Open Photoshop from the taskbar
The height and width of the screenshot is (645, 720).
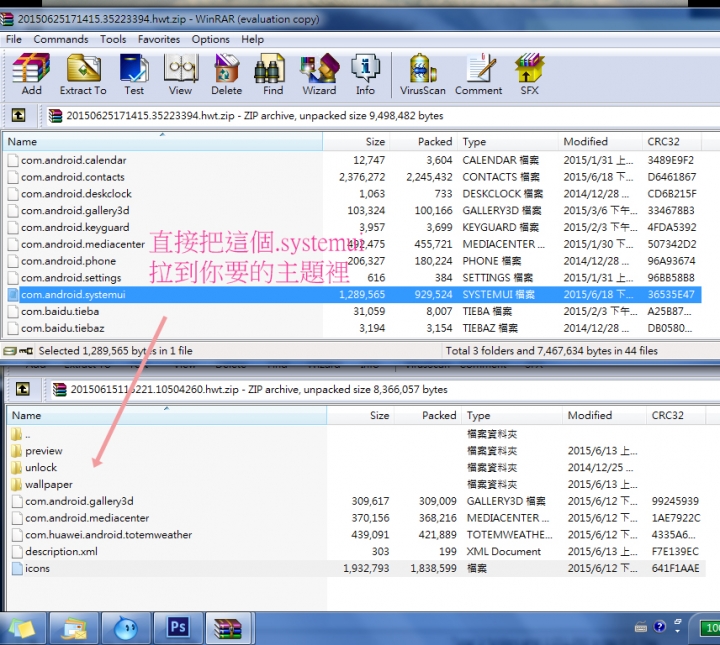coord(178,627)
